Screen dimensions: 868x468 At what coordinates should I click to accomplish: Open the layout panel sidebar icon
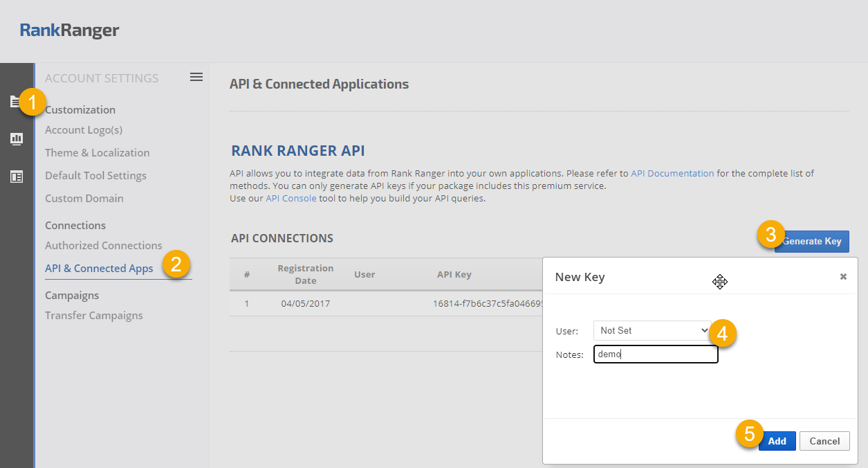17,177
